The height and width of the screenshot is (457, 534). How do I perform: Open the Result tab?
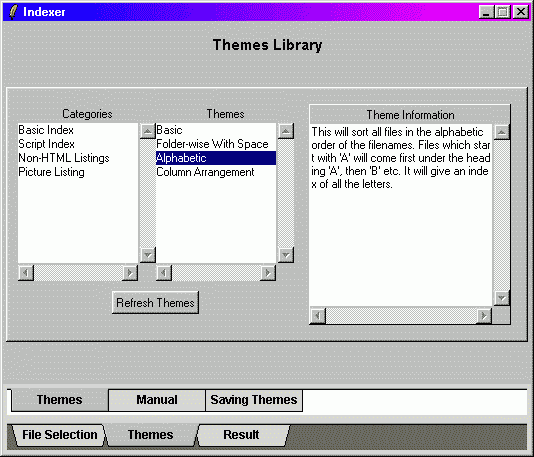click(241, 435)
